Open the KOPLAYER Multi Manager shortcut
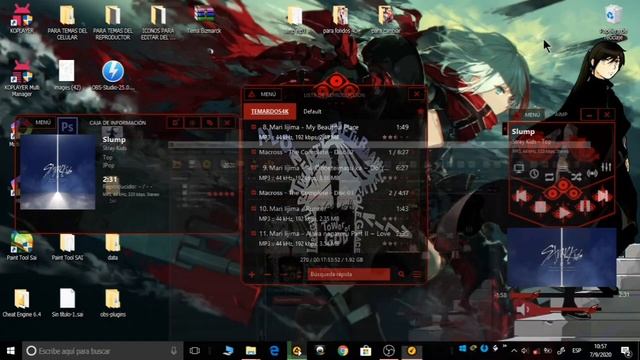This screenshot has width=640, height=360. (x=22, y=78)
